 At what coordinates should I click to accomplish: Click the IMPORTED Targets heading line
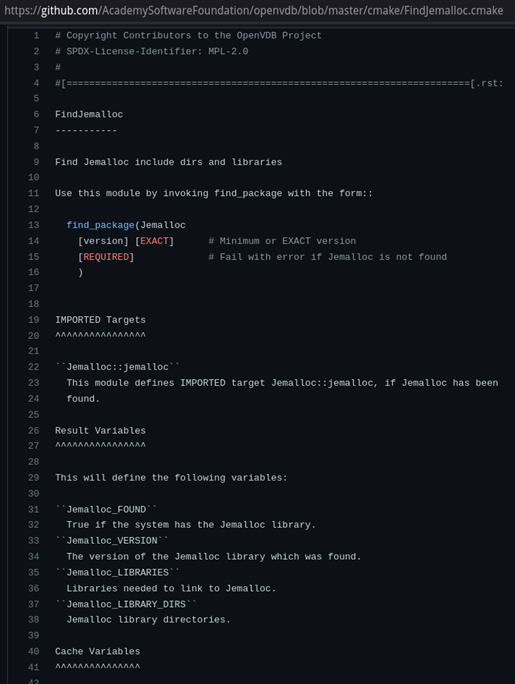point(100,320)
